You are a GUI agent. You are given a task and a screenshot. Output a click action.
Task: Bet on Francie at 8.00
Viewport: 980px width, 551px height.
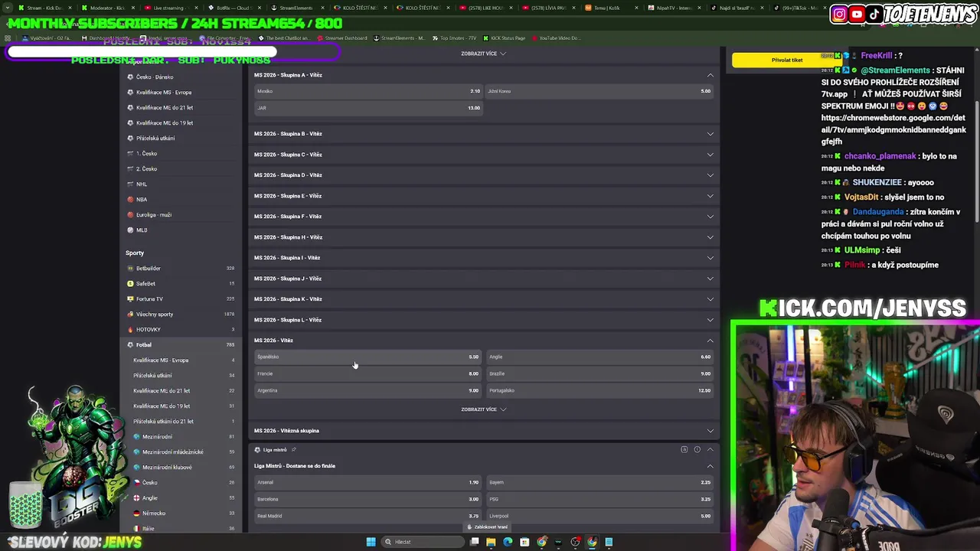point(367,373)
